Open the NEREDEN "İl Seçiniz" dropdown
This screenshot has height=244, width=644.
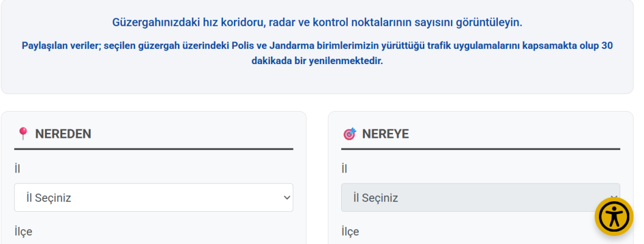click(154, 198)
